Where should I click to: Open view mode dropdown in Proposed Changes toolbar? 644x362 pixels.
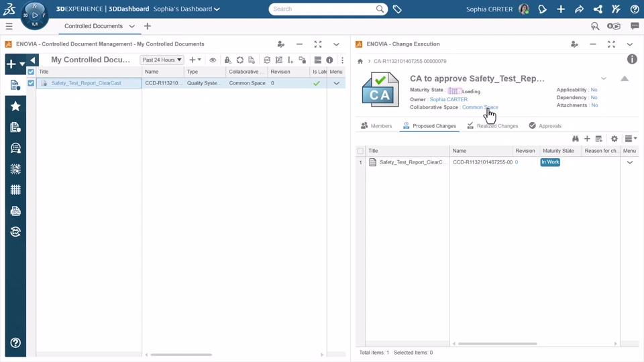pyautogui.click(x=631, y=139)
